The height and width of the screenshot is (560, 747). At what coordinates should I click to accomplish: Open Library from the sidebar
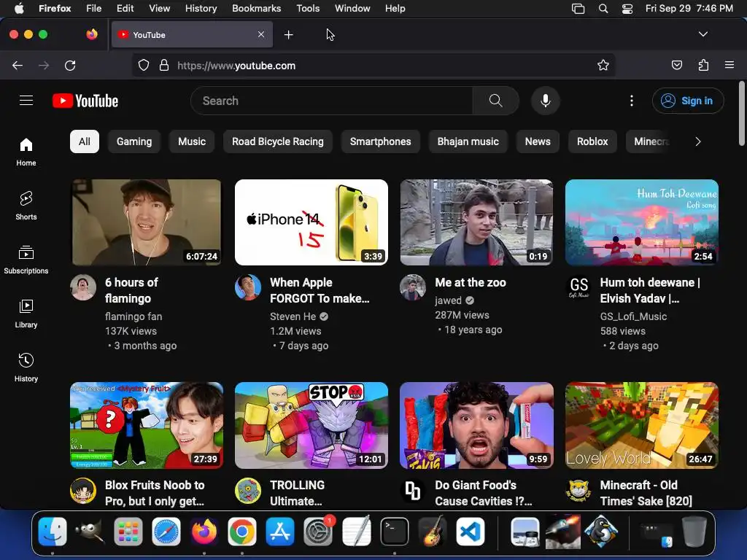point(26,314)
